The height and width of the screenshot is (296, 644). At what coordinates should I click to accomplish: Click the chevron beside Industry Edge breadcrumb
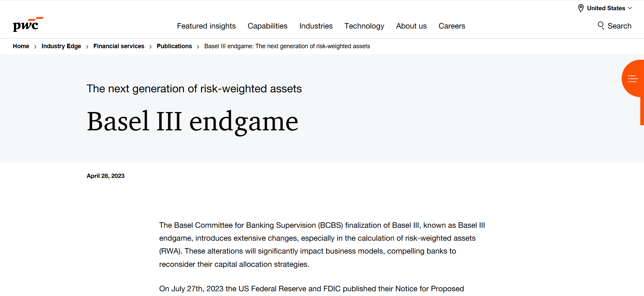(x=87, y=47)
